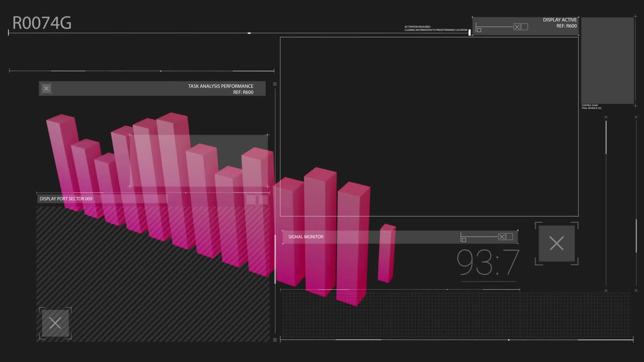
Task: Select the crosshair marker on the bar chart
Action: pyautogui.click(x=129, y=135)
